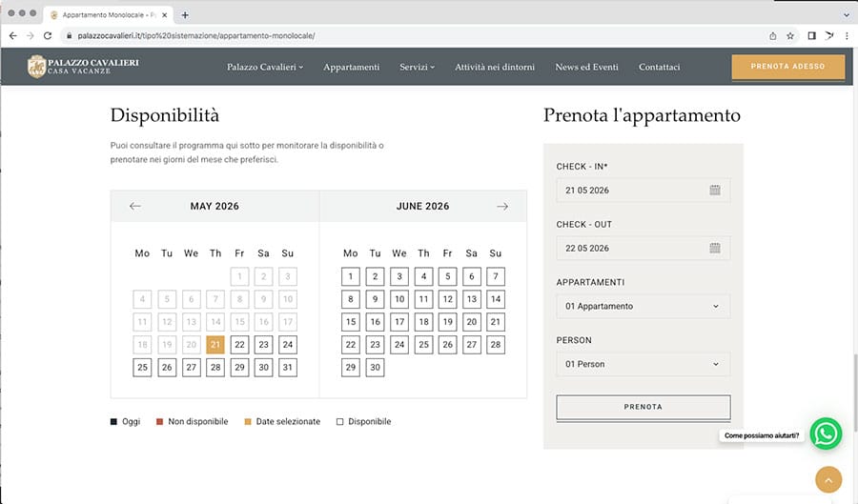Image resolution: width=858 pixels, height=504 pixels.
Task: Expand the Palazzo Cavalieri menu
Action: pyautogui.click(x=265, y=67)
